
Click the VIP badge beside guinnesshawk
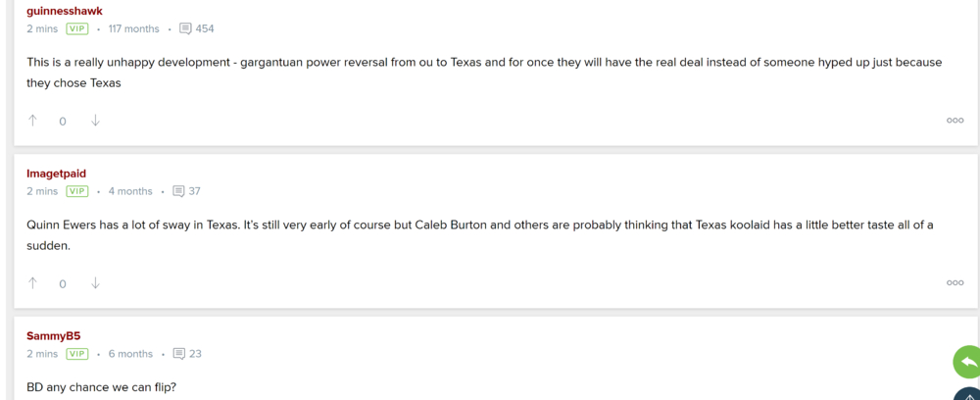pyautogui.click(x=77, y=29)
